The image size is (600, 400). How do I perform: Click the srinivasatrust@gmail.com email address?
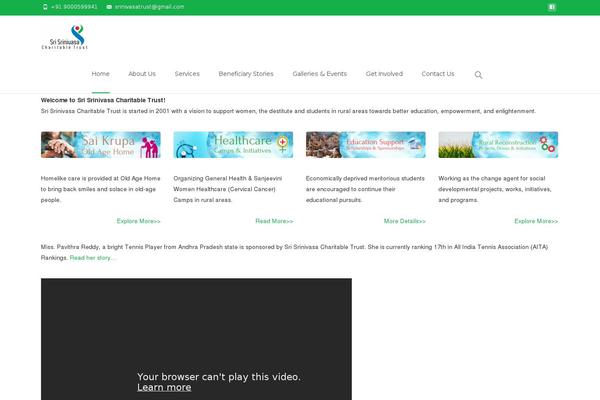coord(150,7)
